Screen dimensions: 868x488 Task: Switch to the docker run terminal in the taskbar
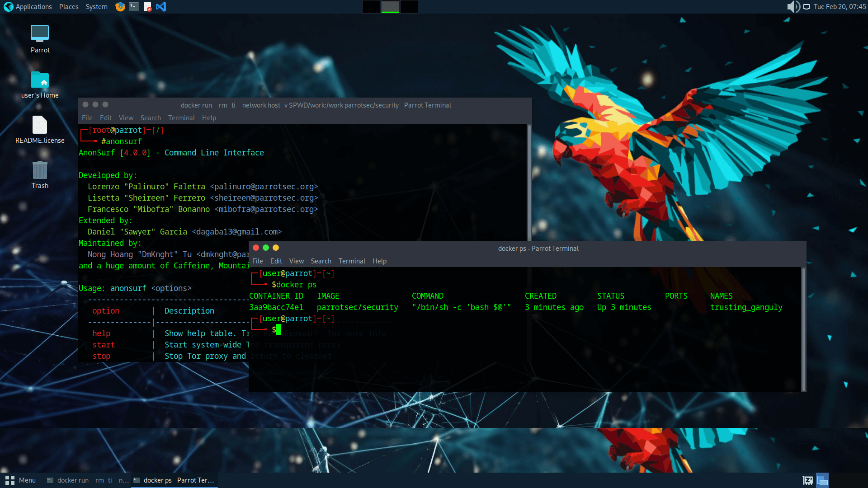coord(87,480)
